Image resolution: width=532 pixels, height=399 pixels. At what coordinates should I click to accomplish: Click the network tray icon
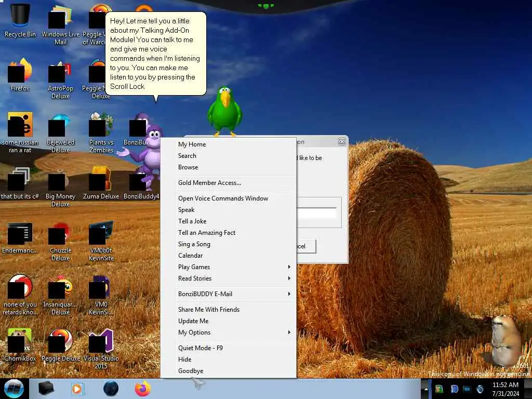467,389
